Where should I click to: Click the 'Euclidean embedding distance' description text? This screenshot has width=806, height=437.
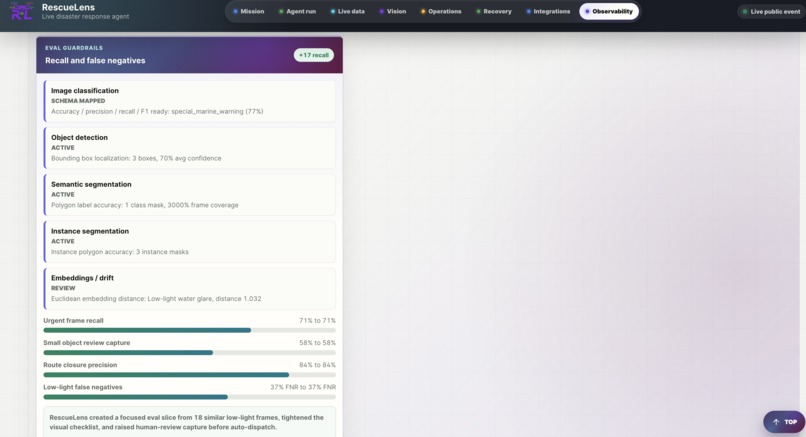pyautogui.click(x=156, y=299)
